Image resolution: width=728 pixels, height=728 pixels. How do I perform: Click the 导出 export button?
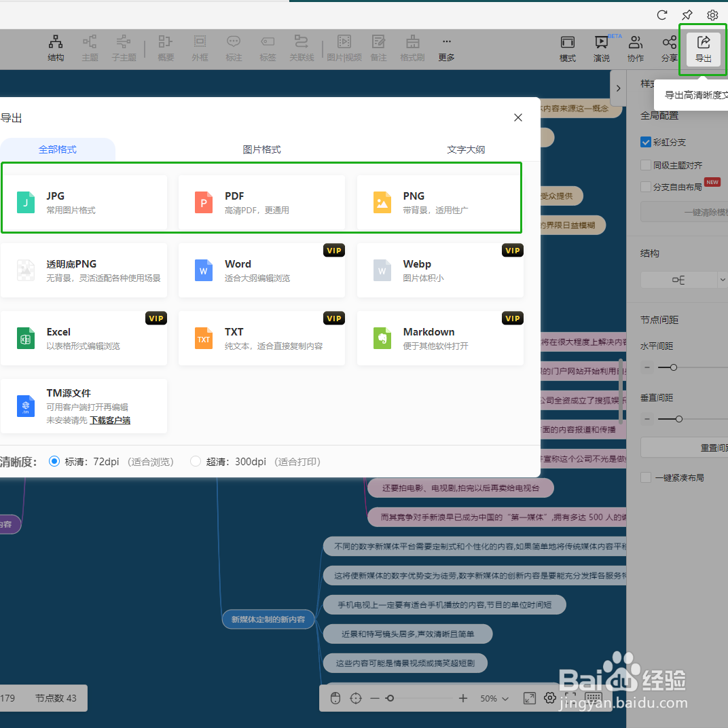[704, 49]
